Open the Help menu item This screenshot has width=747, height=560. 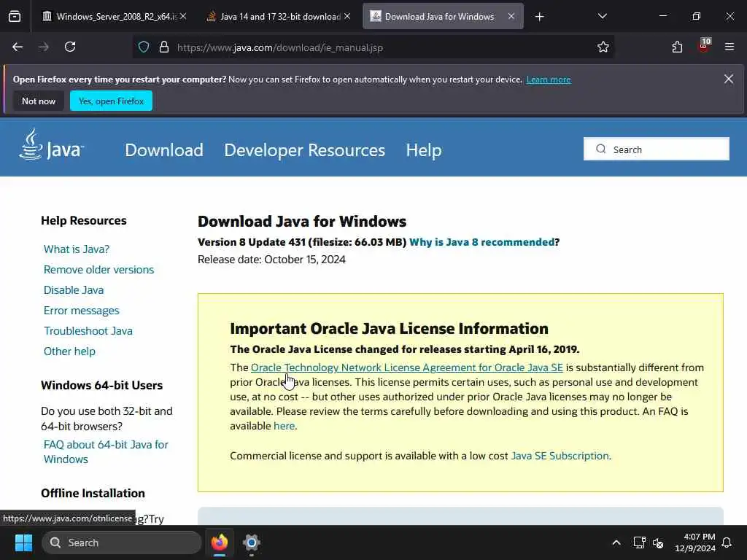(x=424, y=150)
